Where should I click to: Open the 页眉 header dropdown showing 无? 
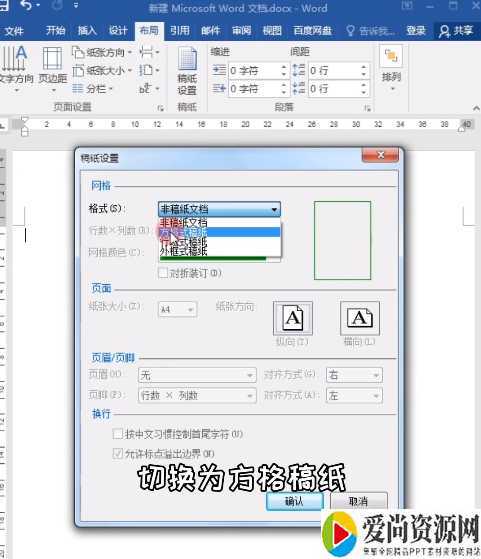197,375
